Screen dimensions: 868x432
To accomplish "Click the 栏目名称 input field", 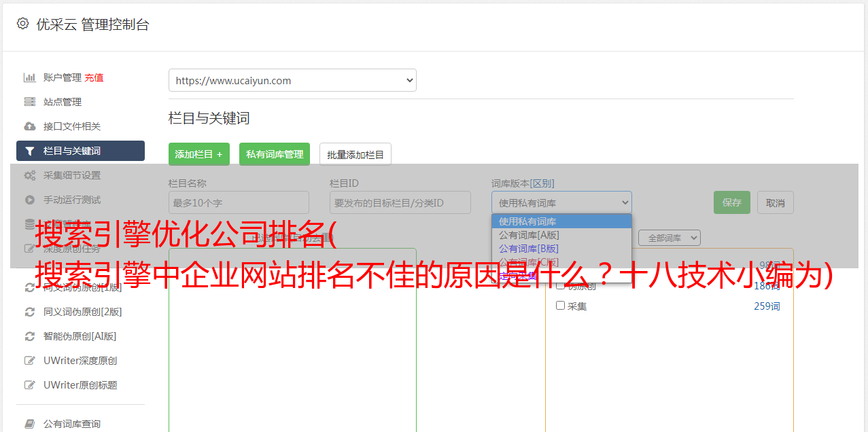I will [x=239, y=202].
